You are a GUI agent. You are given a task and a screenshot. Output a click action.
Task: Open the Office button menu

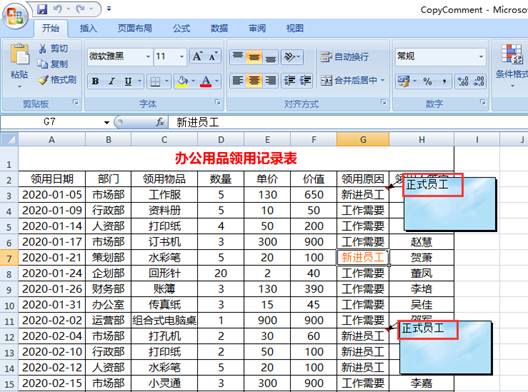click(15, 16)
